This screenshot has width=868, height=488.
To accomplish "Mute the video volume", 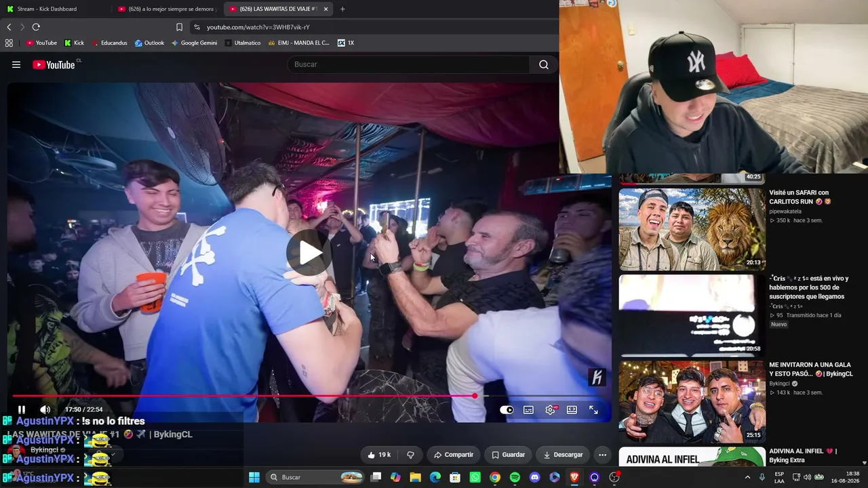I will (x=45, y=409).
